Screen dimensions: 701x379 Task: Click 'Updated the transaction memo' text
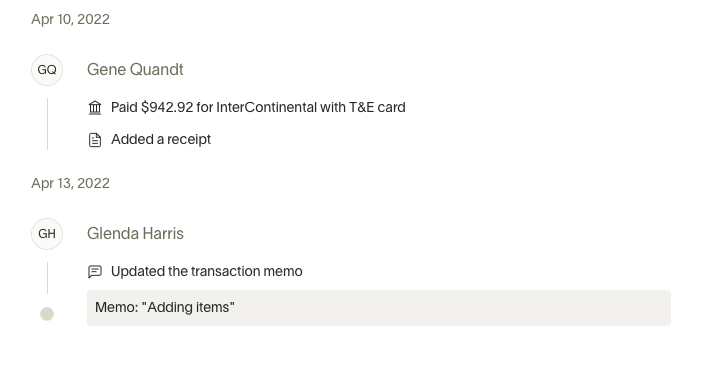(x=207, y=271)
